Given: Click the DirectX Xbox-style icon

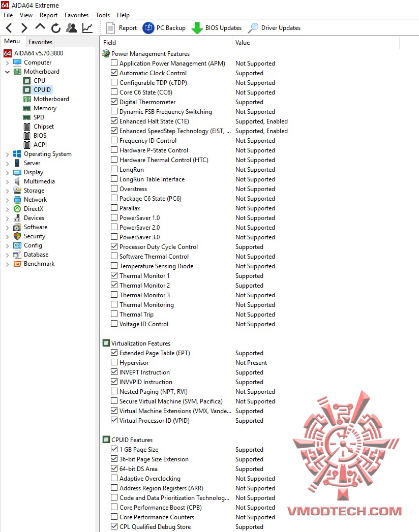Looking at the screenshot, I should coord(17,209).
